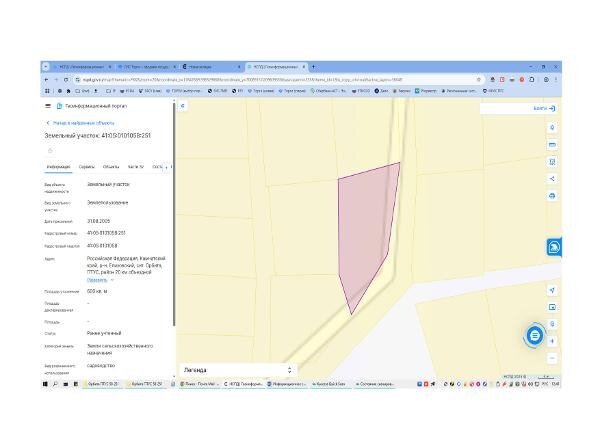Click the print icon under parcel title
This screenshot has width=600, height=424.
point(50,151)
